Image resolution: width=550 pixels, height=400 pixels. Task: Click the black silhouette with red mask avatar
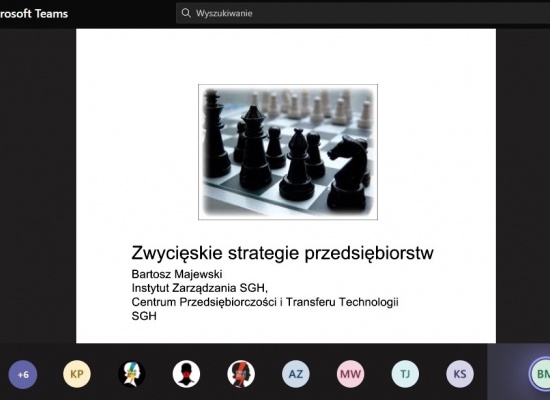tap(186, 374)
